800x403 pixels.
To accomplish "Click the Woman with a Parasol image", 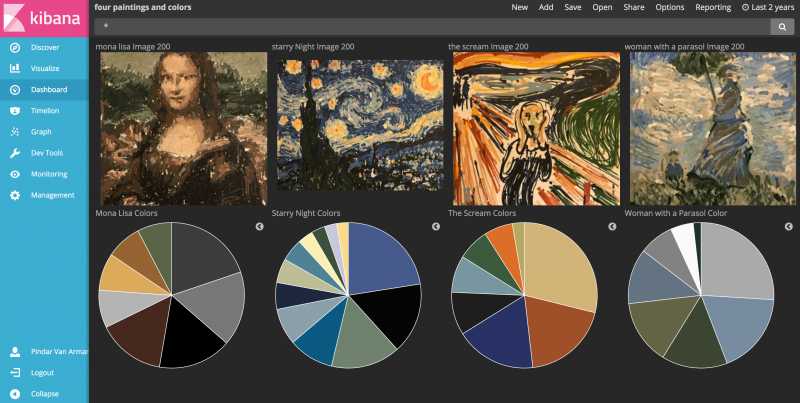I will coord(713,129).
